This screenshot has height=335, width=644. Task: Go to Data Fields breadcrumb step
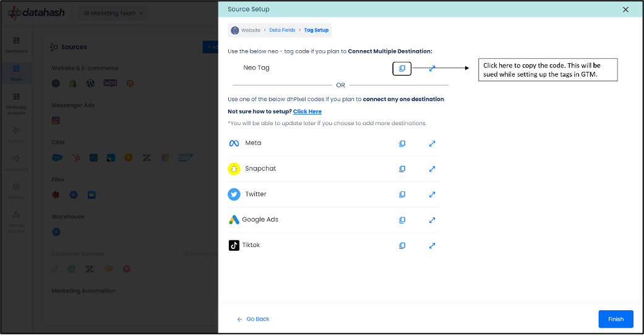pyautogui.click(x=282, y=30)
